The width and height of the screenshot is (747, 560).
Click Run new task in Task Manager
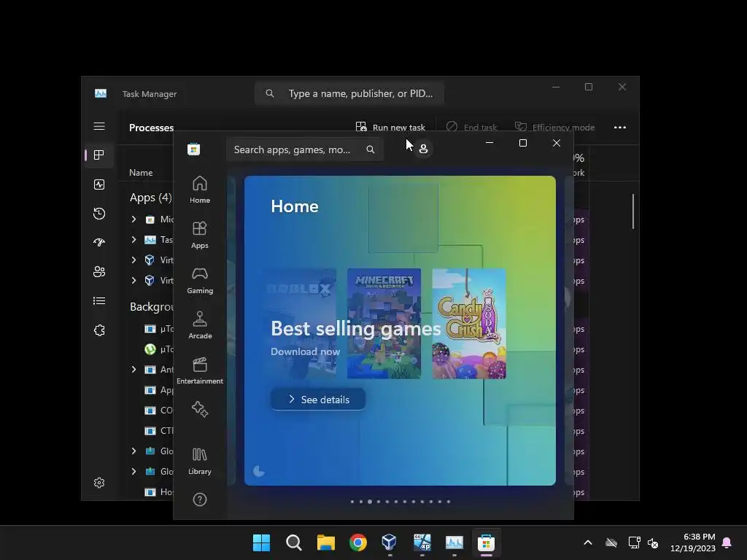tap(390, 127)
